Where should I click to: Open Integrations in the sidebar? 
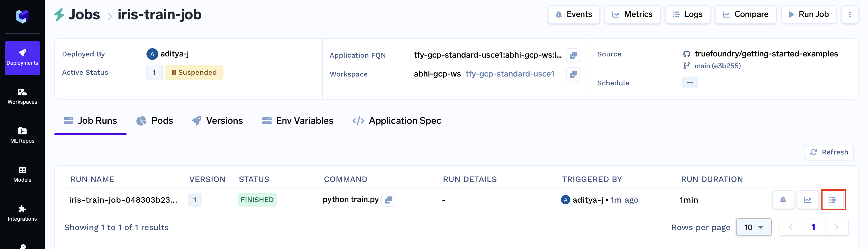coord(22,213)
